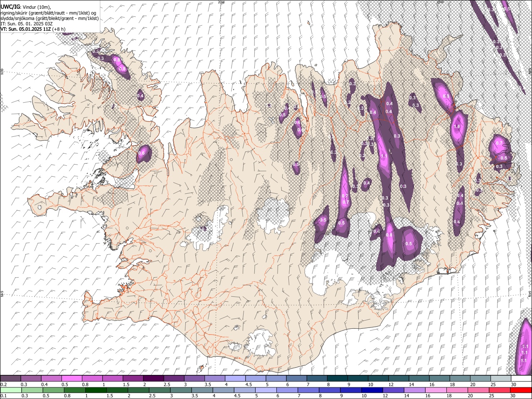Click the '15W' longitude label

[440, 2]
